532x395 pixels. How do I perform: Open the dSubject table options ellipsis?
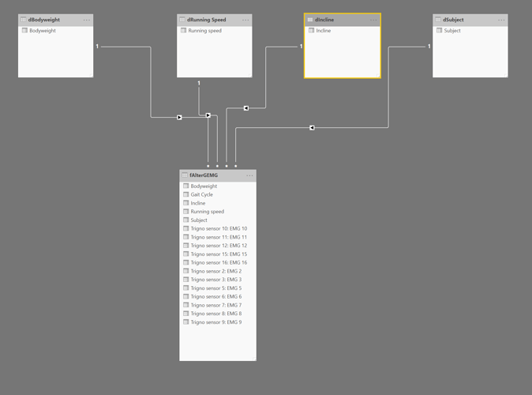click(x=501, y=20)
